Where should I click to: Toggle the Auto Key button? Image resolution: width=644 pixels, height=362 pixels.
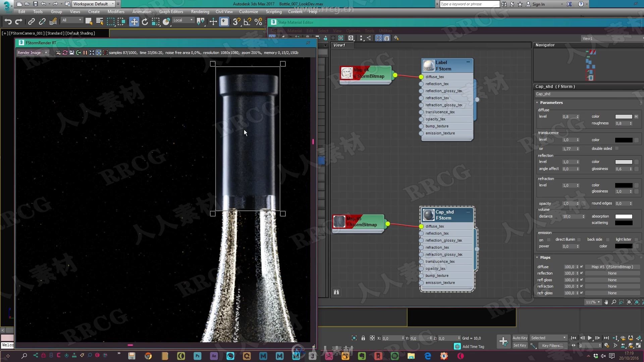pyautogui.click(x=520, y=338)
